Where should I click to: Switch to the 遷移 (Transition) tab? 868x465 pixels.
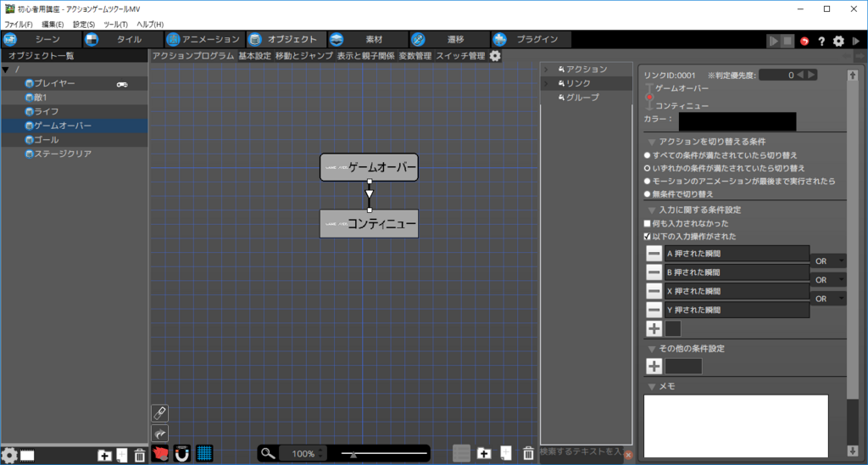(449, 39)
